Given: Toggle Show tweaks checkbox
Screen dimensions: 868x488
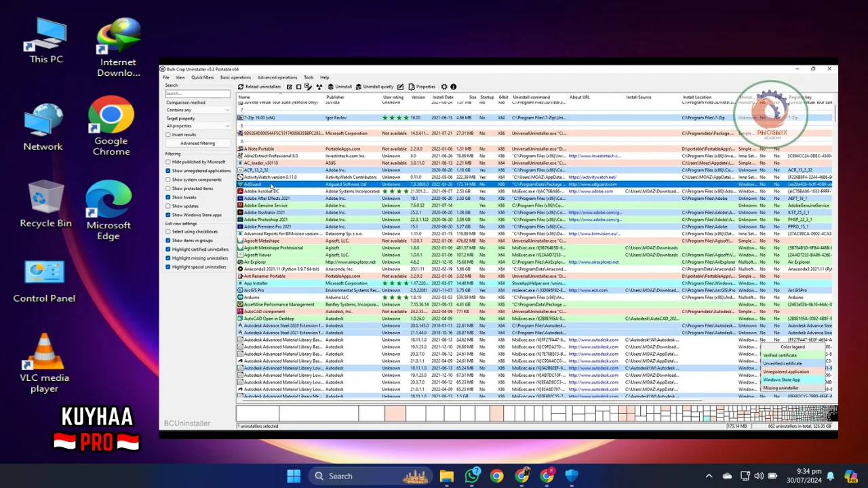Looking at the screenshot, I should coord(168,197).
